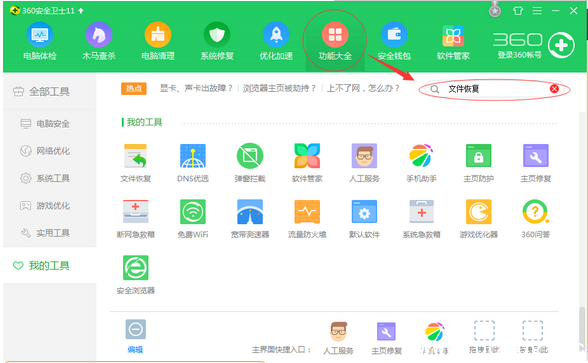The width and height of the screenshot is (588, 363).
Task: Open 360问答 tool
Action: pos(536,219)
